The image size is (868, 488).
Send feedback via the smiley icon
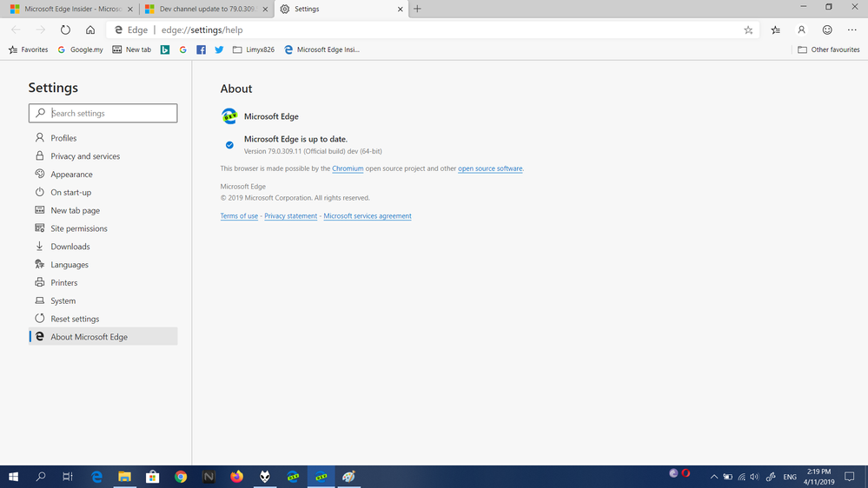click(827, 30)
